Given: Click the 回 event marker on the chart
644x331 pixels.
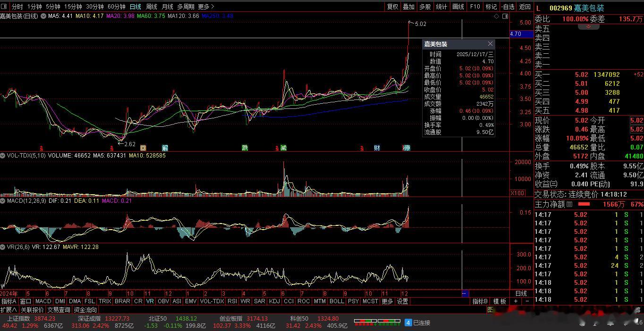Looking at the screenshot, I should (144, 148).
